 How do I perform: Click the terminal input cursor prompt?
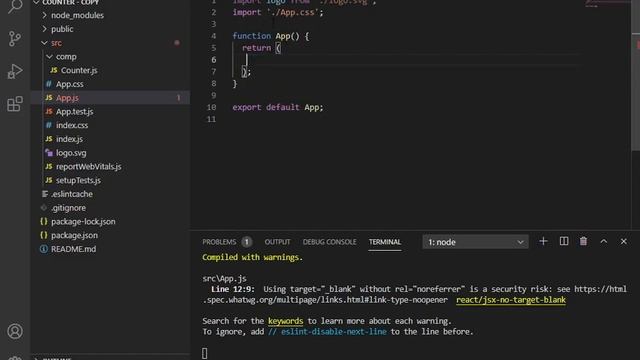204,353
